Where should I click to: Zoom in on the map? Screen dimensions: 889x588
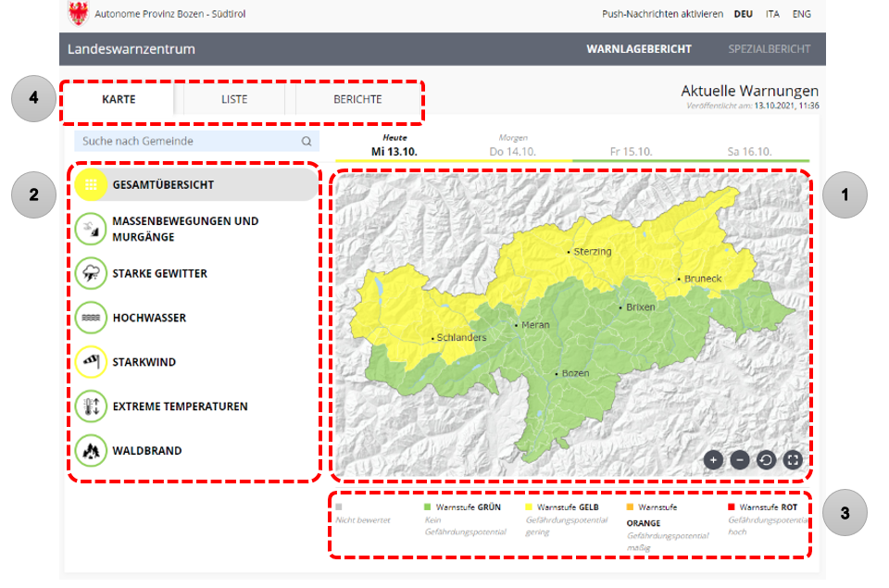pos(713,459)
